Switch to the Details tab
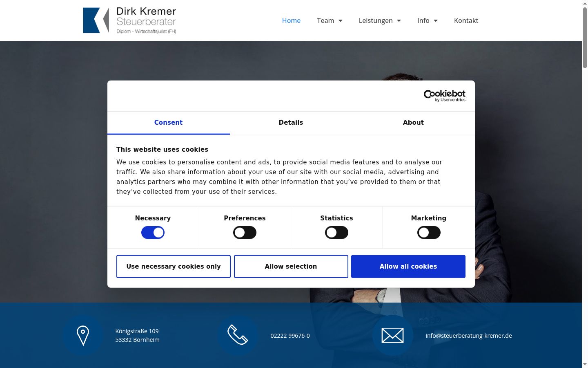Screen dimensions: 588x368 (x=291, y=123)
